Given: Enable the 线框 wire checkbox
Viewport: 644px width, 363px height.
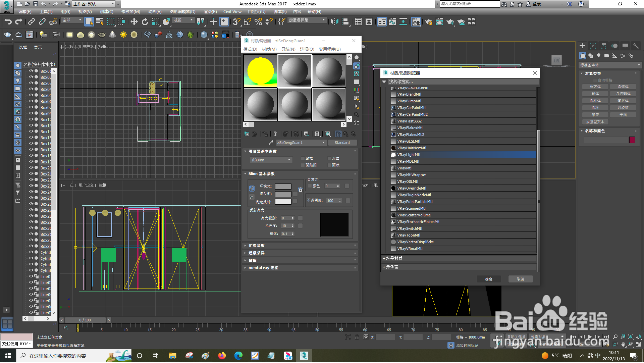Looking at the screenshot, I should pyautogui.click(x=303, y=159).
